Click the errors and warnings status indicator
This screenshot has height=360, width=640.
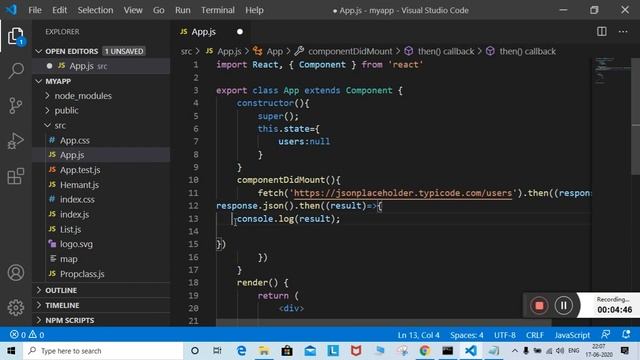(x=27, y=335)
